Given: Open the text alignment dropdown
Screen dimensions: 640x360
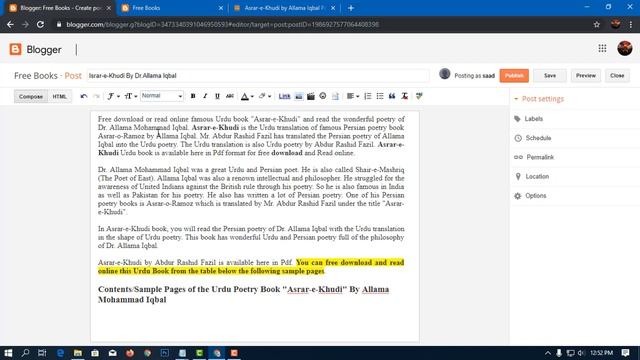Looking at the screenshot, I should point(353,96).
